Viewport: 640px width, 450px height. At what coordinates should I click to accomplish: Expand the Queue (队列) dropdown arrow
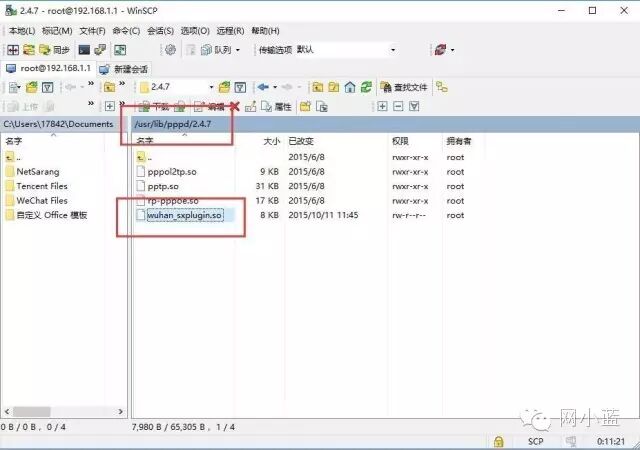(238, 50)
